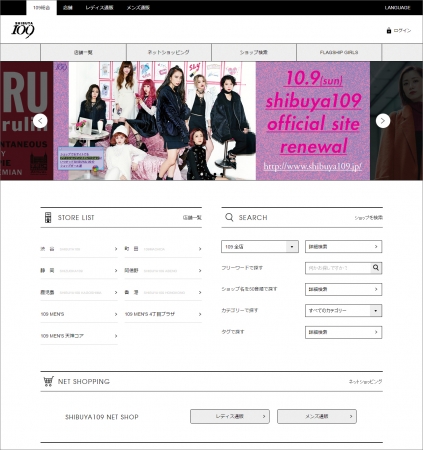Image resolution: width=423 pixels, height=450 pixels.
Task: Click the NET SHOPPING cart icon
Action: (48, 381)
